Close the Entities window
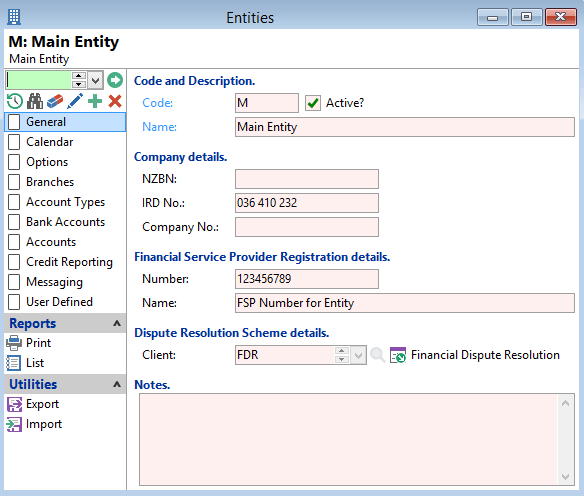Viewport: 584px width, 496px height. pyautogui.click(x=561, y=17)
